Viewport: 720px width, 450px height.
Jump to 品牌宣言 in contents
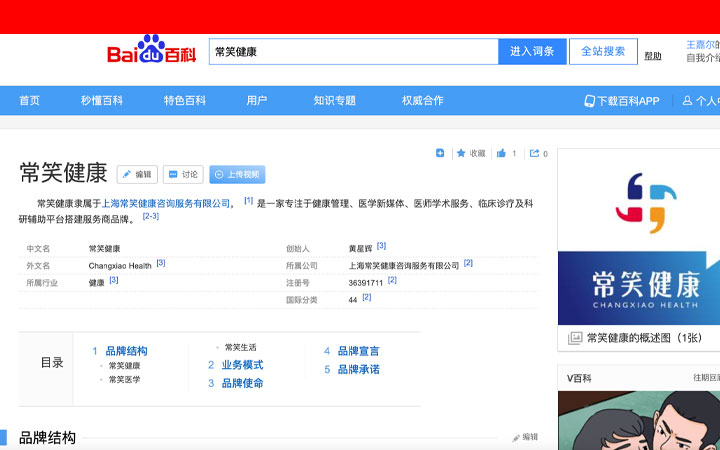(359, 351)
